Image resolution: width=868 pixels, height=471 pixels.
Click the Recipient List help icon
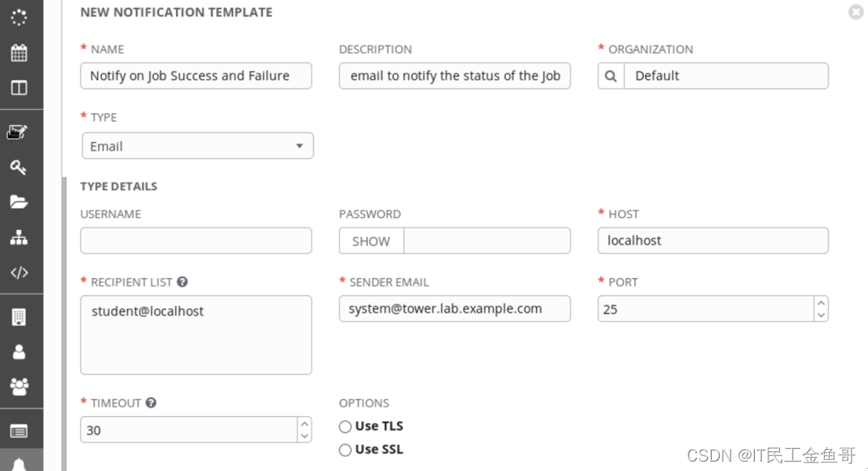pyautogui.click(x=182, y=282)
